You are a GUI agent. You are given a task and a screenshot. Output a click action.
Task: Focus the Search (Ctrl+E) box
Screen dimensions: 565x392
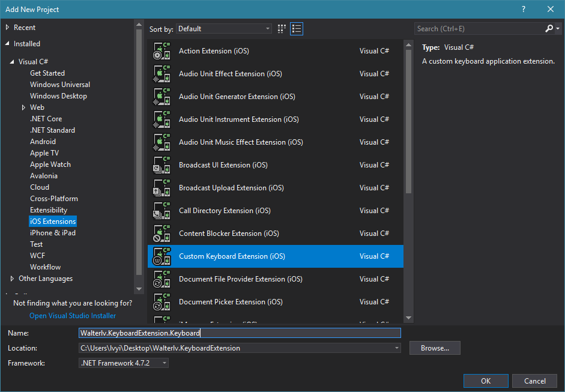479,28
